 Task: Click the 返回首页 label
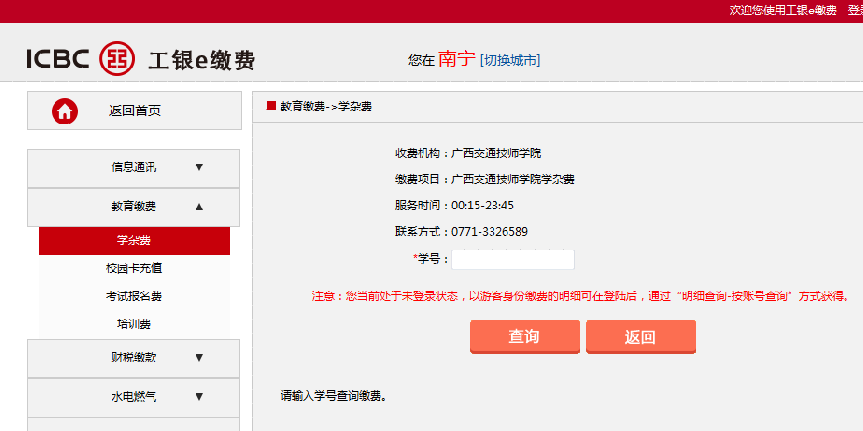click(x=135, y=111)
